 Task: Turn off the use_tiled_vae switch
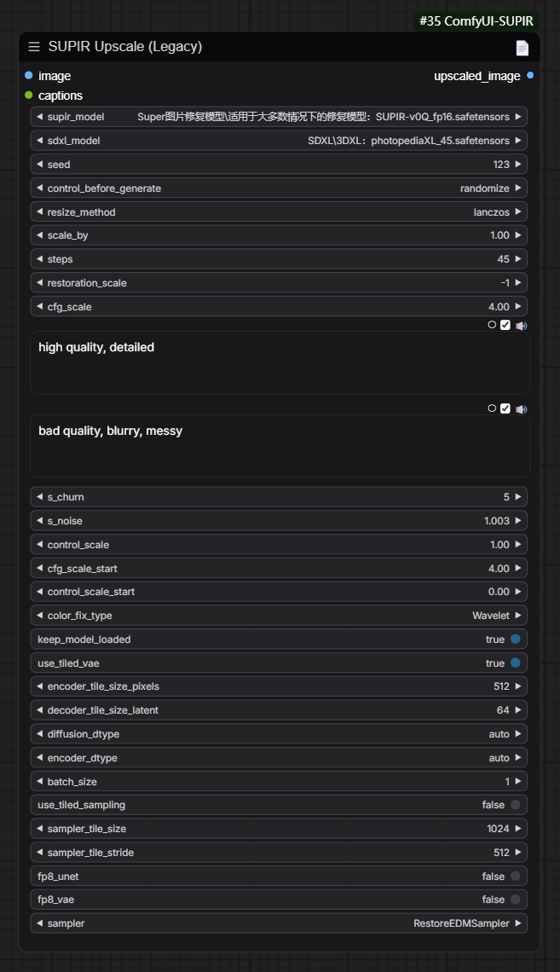tap(515, 663)
